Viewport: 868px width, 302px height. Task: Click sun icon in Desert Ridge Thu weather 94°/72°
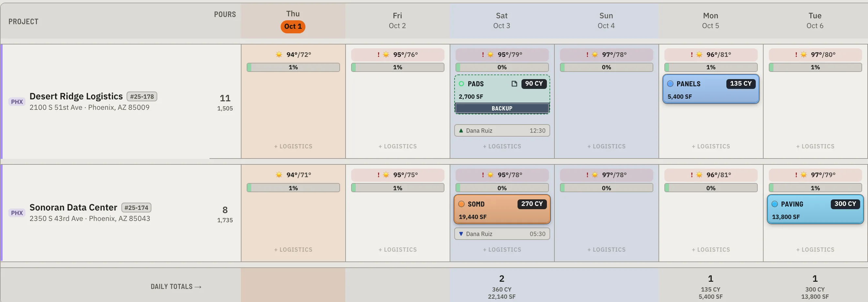click(x=279, y=54)
